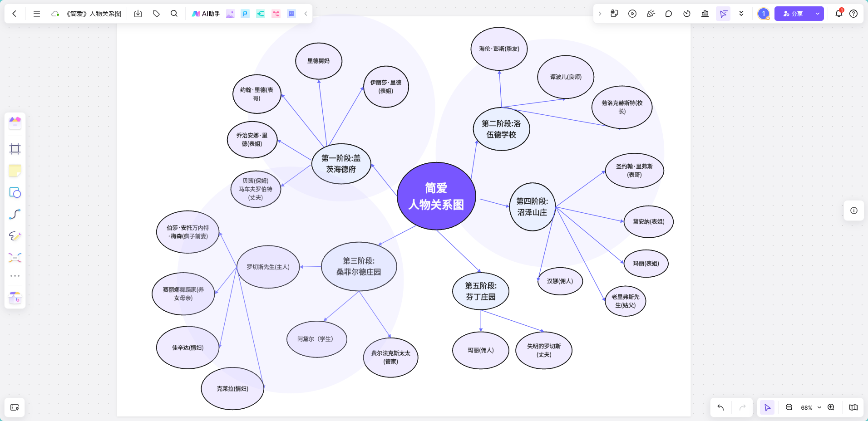
Task: Select the 费尔法克斯太太(管家) node
Action: pyautogui.click(x=390, y=357)
